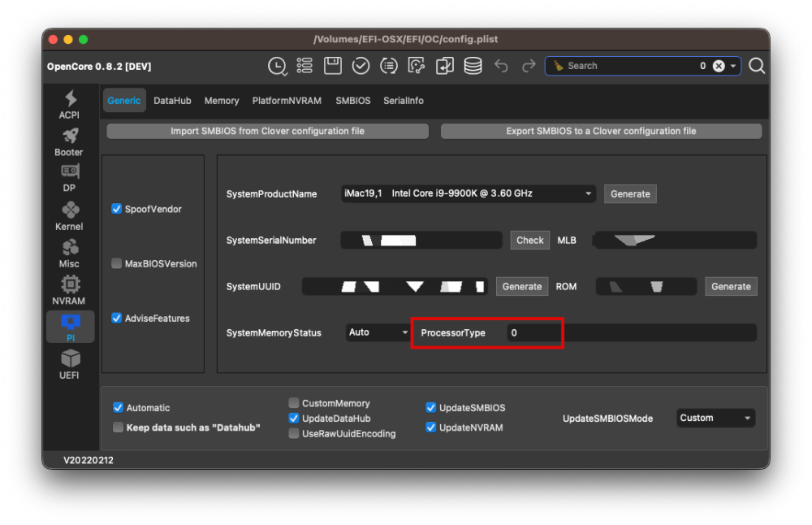Viewport: 812px width, 525px height.
Task: Open the UEFI section cube icon
Action: [69, 364]
